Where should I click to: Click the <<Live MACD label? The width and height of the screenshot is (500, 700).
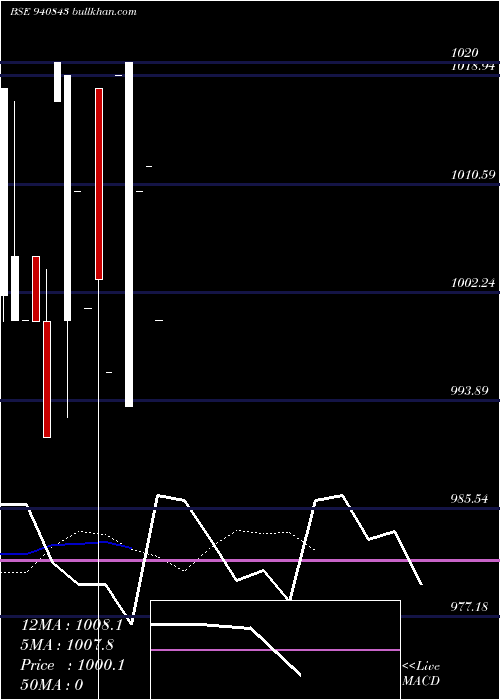[421, 674]
